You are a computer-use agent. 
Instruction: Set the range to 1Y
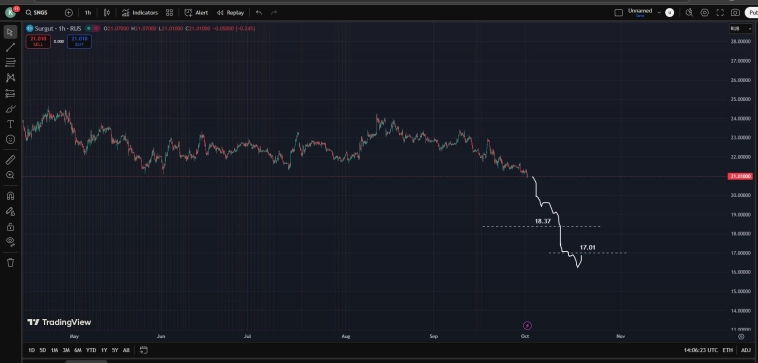(104, 350)
